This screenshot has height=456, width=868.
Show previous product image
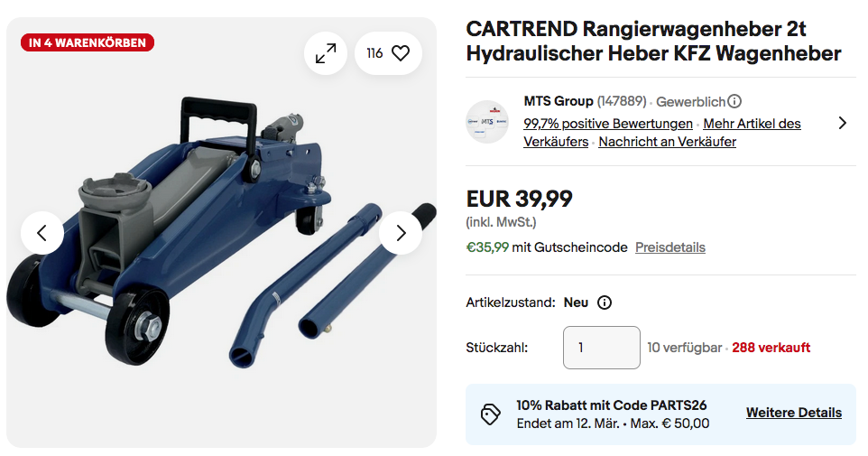pos(42,233)
